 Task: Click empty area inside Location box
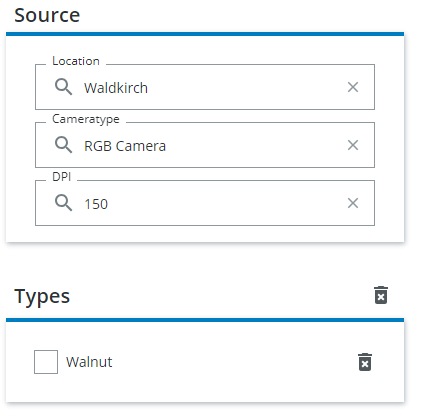click(247, 87)
